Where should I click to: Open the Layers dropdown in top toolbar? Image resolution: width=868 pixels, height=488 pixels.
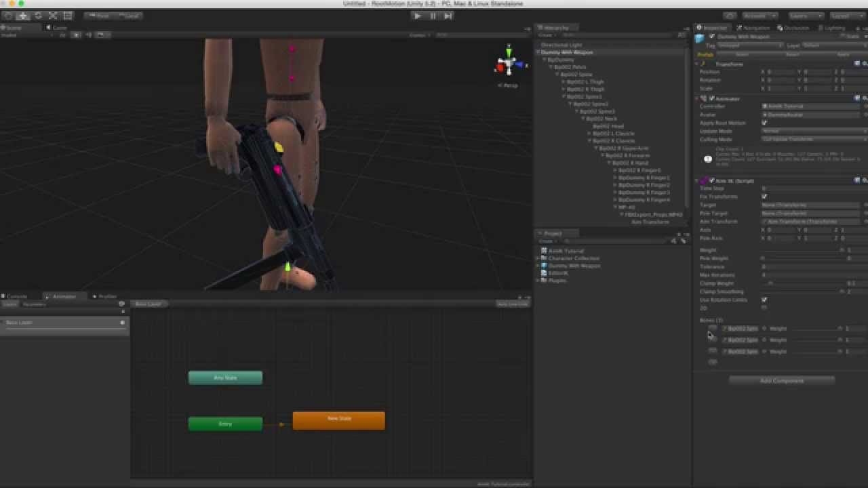coord(806,16)
